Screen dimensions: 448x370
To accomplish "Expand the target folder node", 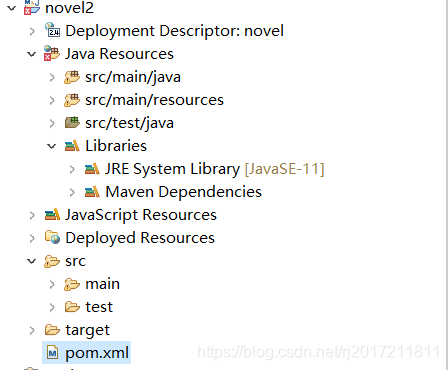I will 32,330.
